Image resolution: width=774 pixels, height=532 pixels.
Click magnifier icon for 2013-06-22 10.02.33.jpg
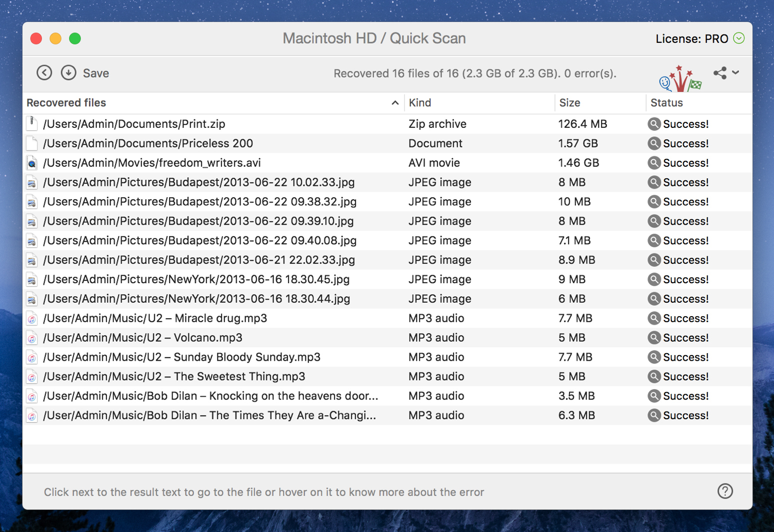(654, 182)
